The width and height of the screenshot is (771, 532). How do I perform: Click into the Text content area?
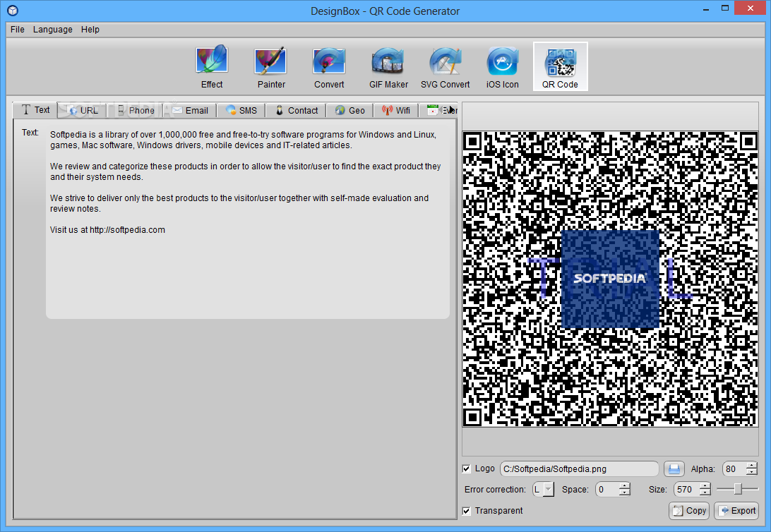(248, 222)
